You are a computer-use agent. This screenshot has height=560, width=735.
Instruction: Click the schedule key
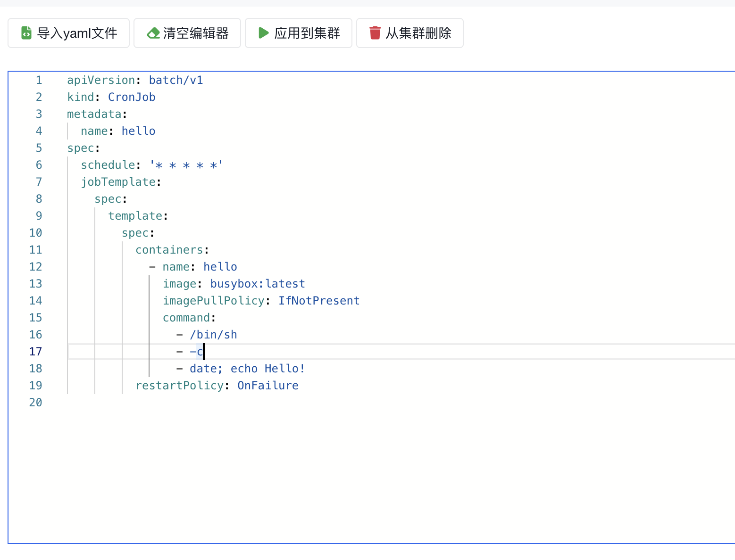108,165
